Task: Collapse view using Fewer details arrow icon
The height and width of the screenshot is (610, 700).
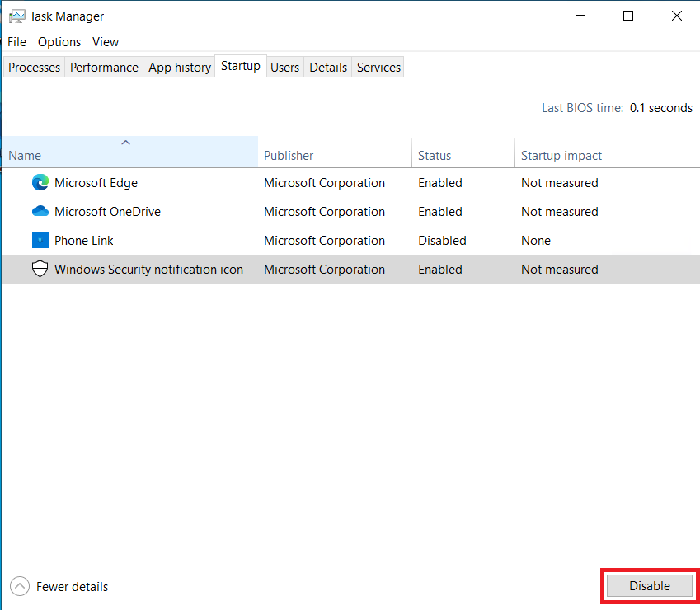Action: (20, 586)
